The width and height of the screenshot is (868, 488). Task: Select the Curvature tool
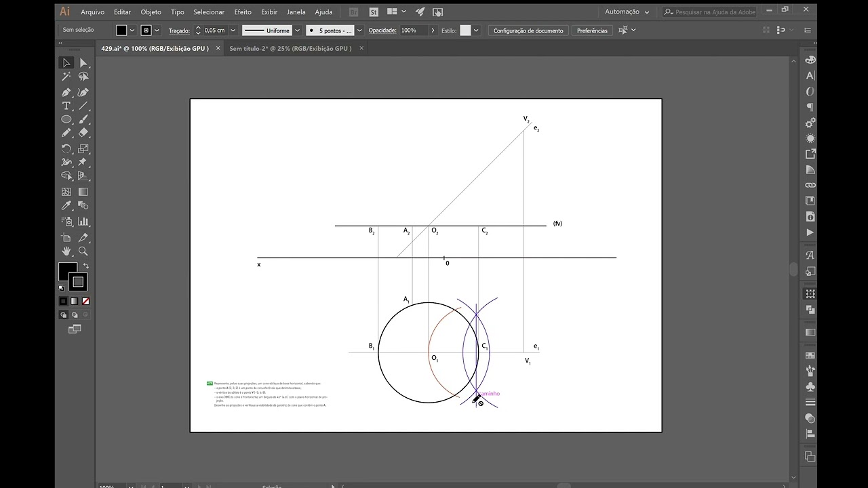[83, 92]
